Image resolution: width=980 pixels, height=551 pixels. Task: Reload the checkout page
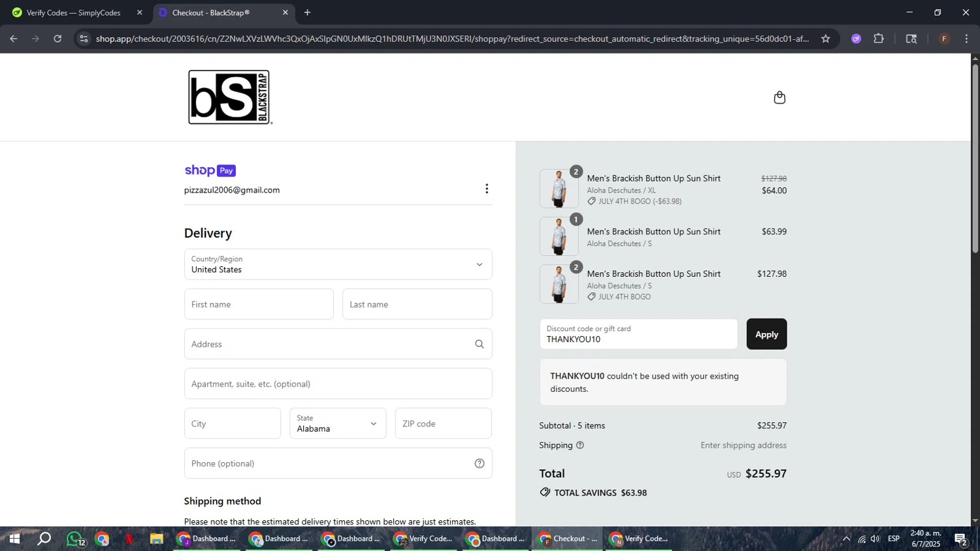[57, 39]
